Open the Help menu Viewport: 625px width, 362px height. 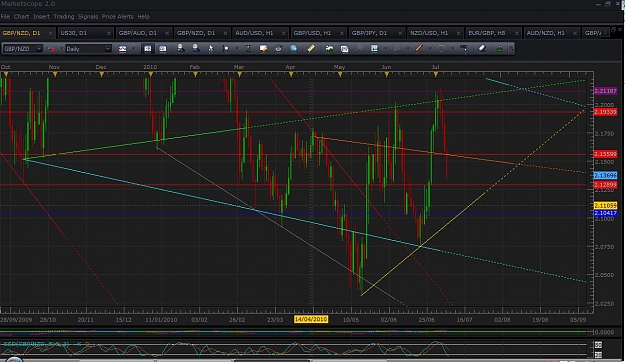pos(143,16)
